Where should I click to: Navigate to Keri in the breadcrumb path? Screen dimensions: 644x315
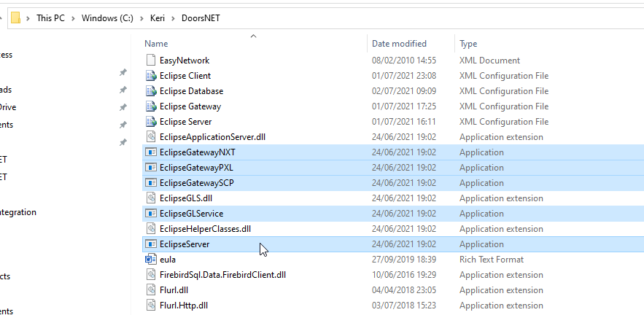[156, 18]
